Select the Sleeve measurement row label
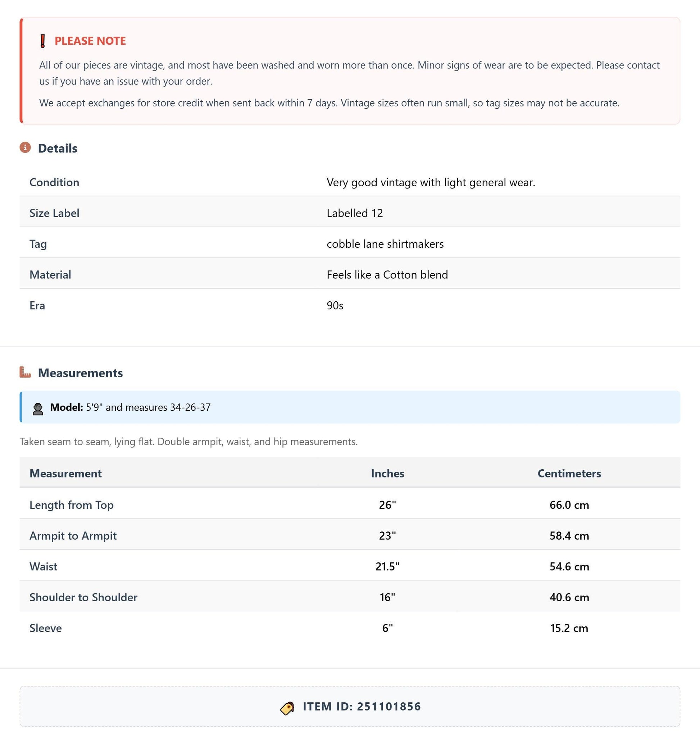Viewport: 700px width, 744px height. tap(46, 628)
